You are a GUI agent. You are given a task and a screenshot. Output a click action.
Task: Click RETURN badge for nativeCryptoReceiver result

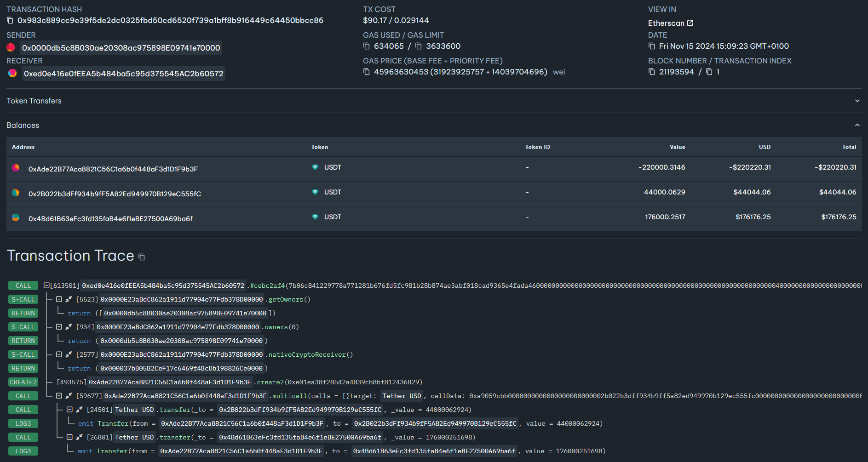23,368
